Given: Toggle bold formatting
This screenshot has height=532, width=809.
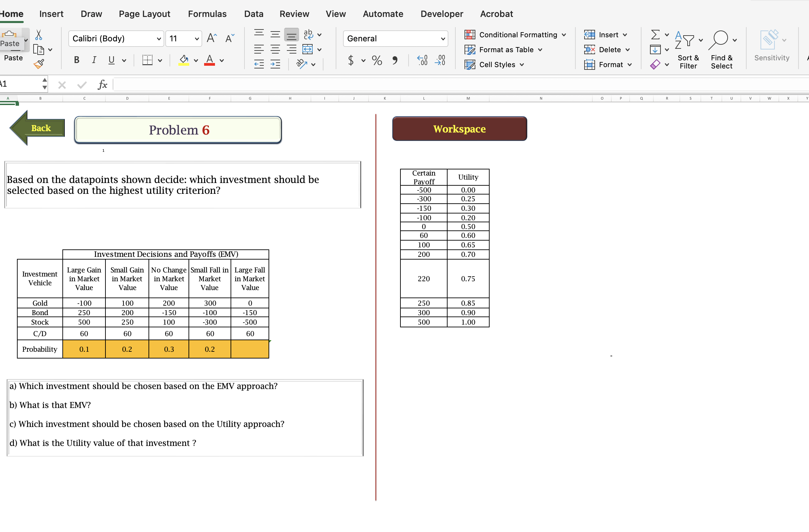Looking at the screenshot, I should point(77,60).
